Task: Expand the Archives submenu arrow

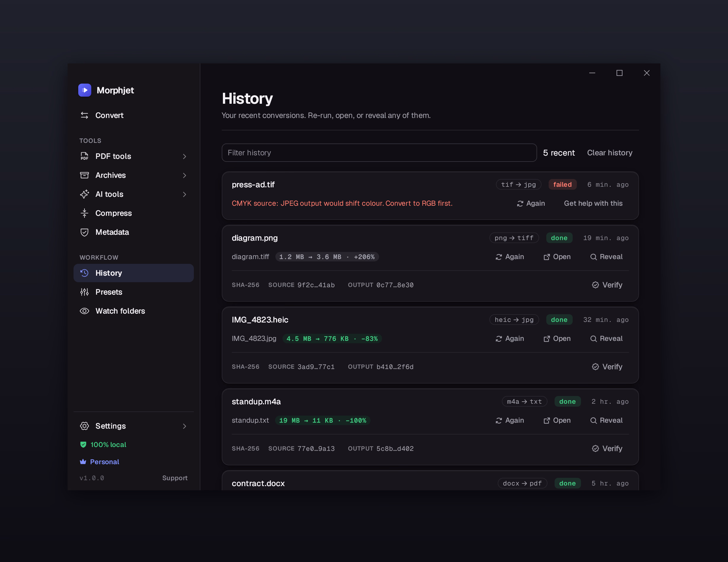Action: click(184, 175)
